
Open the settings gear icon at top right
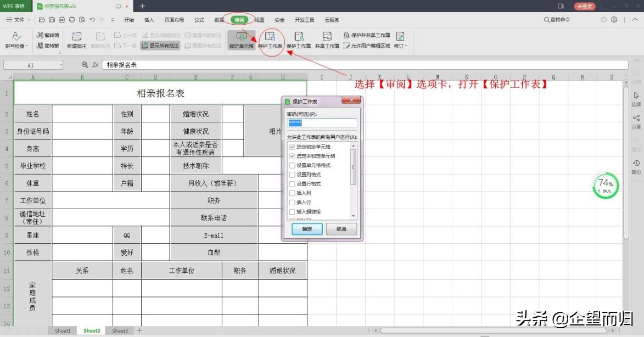coord(614,20)
